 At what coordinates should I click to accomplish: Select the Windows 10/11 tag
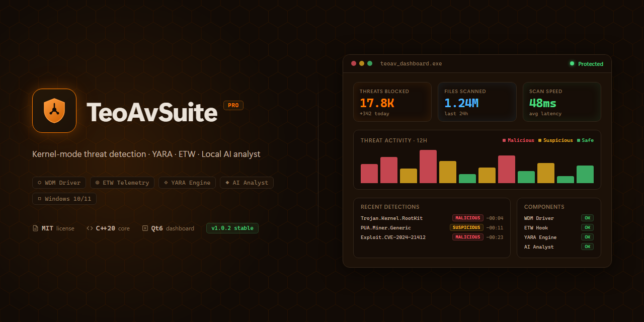64,199
